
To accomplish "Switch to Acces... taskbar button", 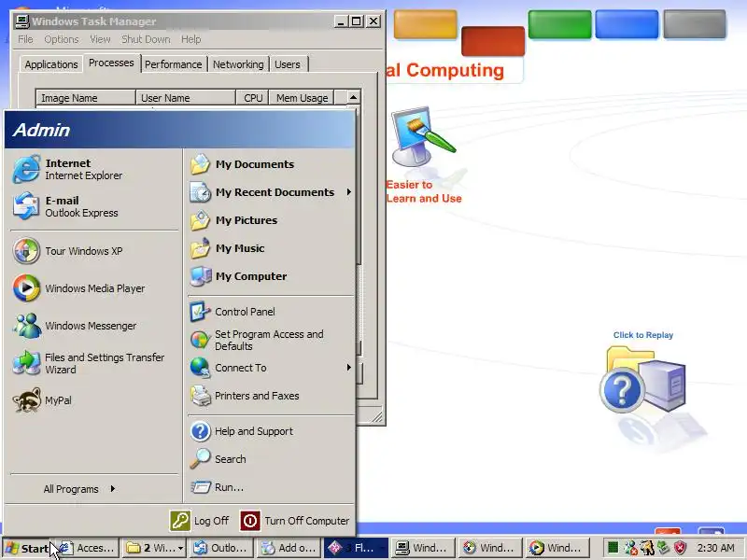I will pyautogui.click(x=86, y=548).
